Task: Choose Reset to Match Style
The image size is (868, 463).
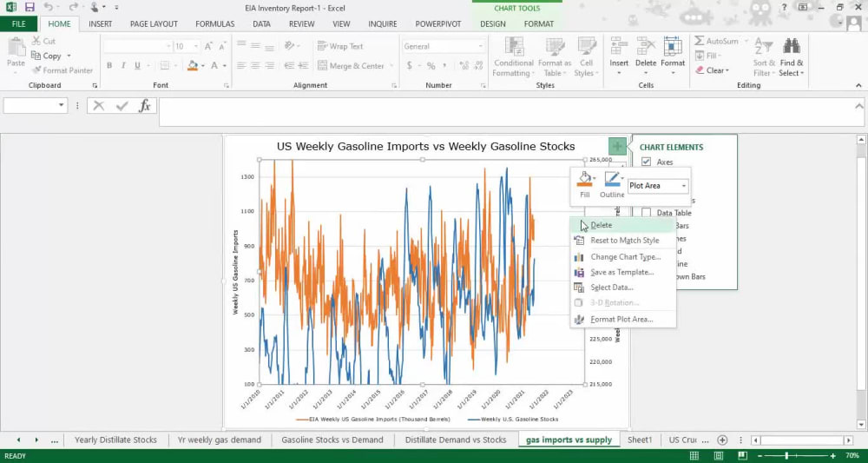Action: tap(622, 241)
